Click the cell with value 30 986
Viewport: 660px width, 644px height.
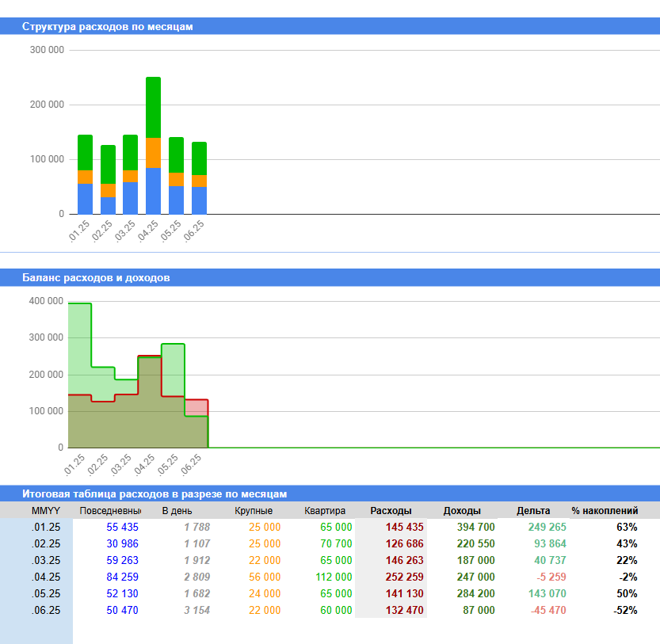[123, 544]
